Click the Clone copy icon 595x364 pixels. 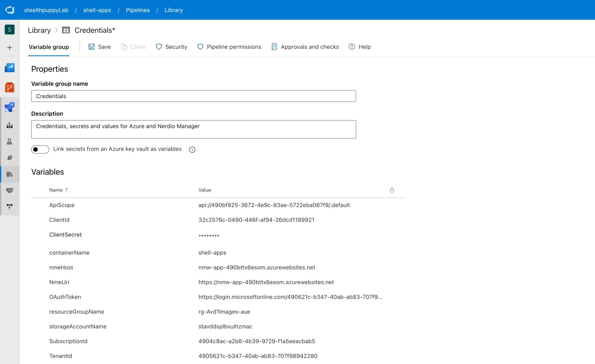click(x=124, y=47)
